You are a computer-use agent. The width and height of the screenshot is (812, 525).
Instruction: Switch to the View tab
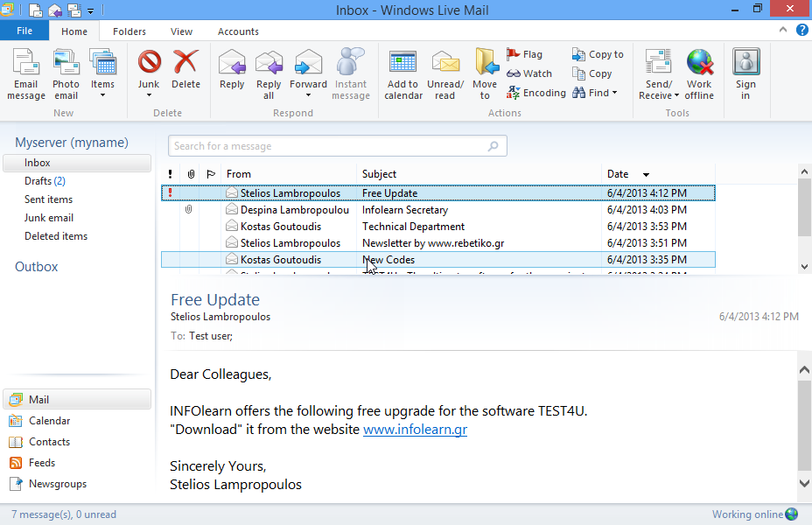(x=181, y=31)
